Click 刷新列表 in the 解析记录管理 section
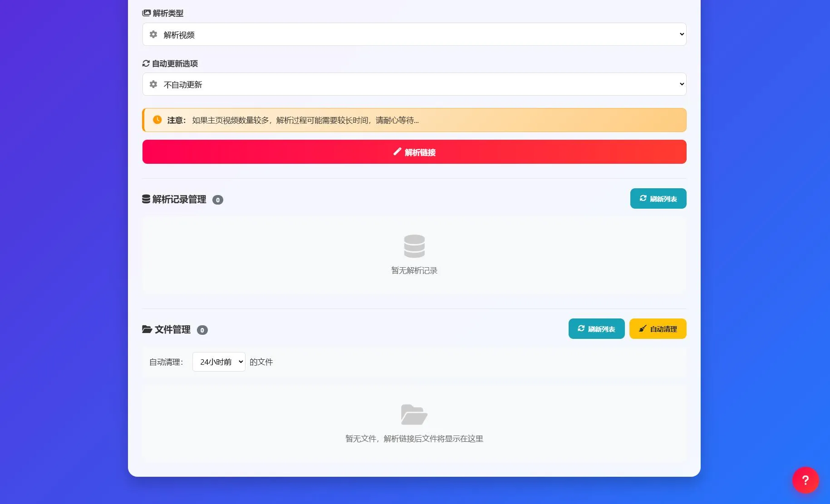 658,198
